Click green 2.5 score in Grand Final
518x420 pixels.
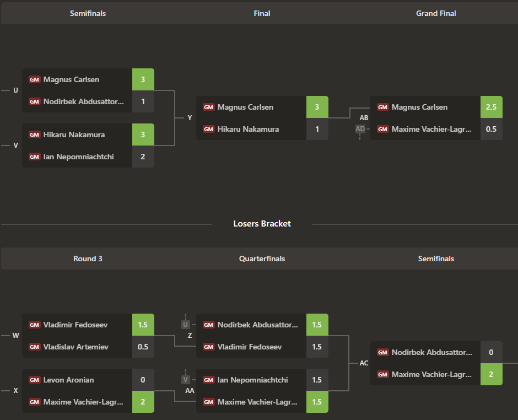(x=491, y=107)
